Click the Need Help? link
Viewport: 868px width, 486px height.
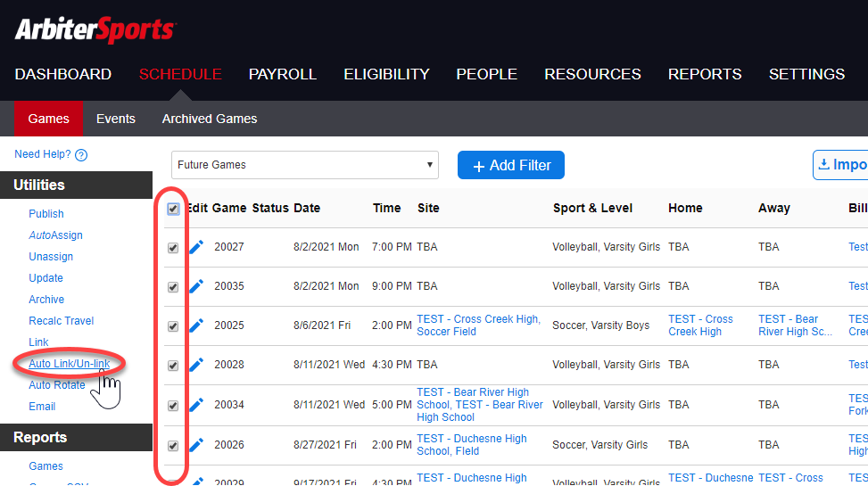point(43,154)
